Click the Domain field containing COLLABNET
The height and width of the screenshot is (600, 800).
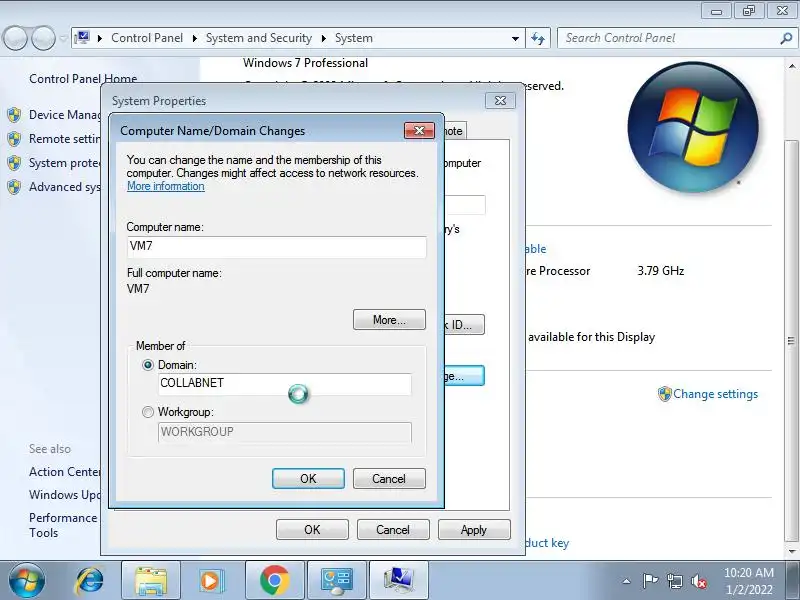285,384
